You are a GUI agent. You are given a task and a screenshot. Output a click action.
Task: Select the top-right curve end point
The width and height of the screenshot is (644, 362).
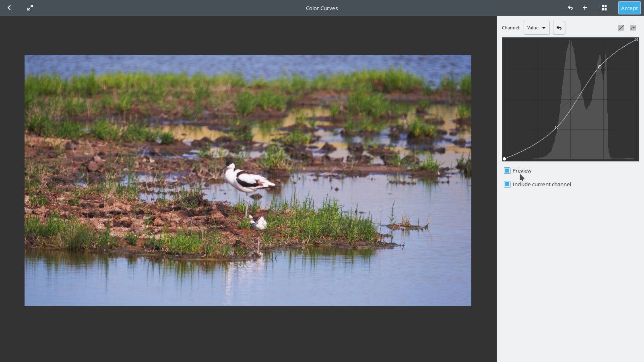tap(636, 39)
